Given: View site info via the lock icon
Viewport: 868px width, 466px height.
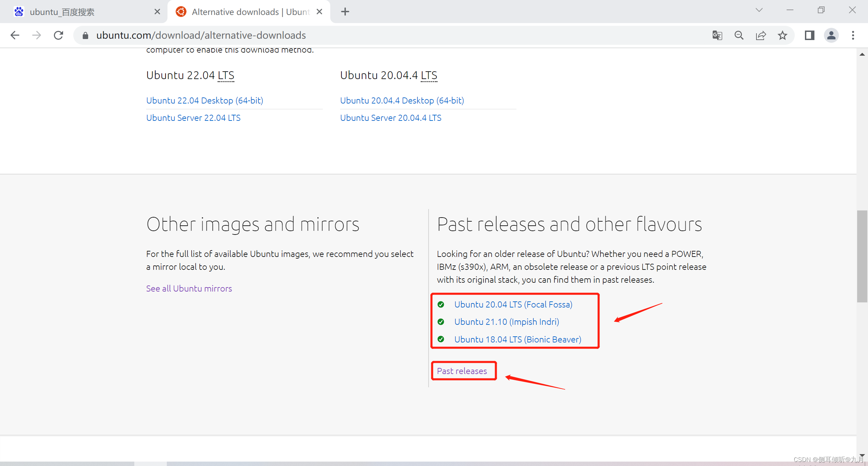Looking at the screenshot, I should click(85, 35).
